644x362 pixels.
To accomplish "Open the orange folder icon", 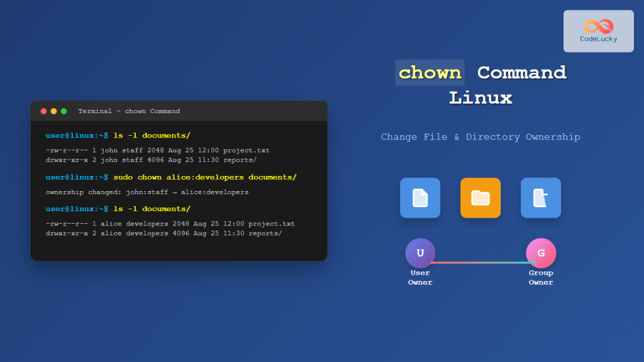I will 480,197.
